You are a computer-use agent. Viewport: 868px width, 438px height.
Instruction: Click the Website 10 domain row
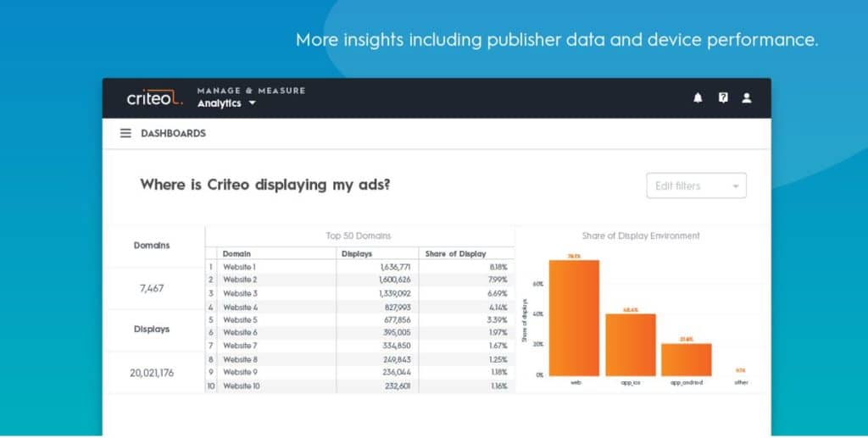coord(359,386)
